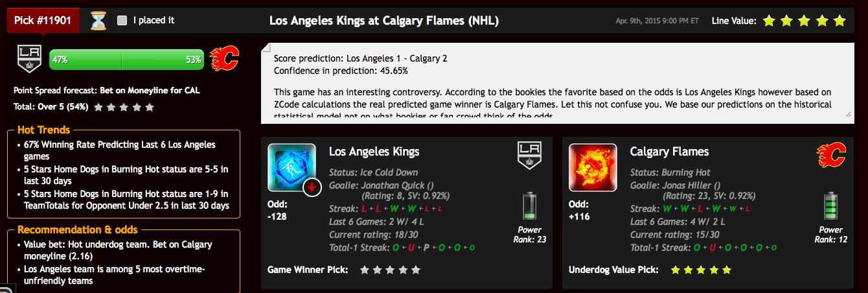Click the hourglass pending icon

(x=98, y=21)
